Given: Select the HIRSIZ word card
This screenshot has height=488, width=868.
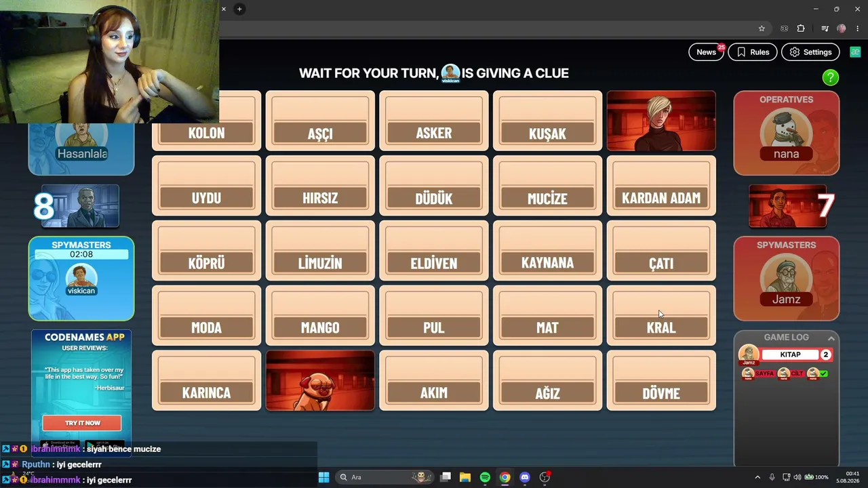Looking at the screenshot, I should click(x=320, y=186).
